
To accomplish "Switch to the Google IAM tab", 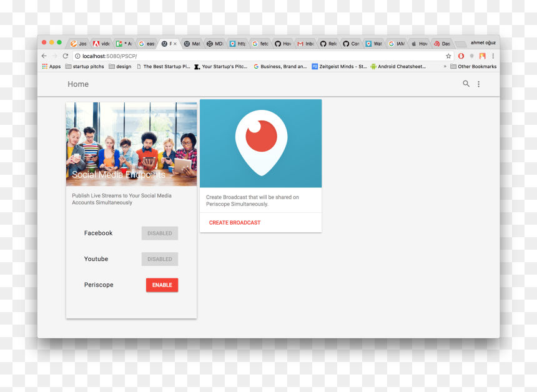I will (x=397, y=44).
